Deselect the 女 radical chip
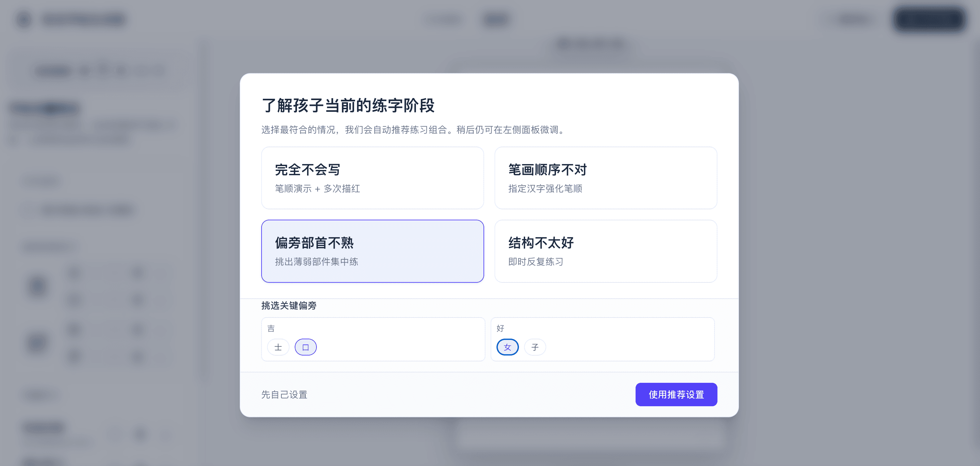 [507, 347]
